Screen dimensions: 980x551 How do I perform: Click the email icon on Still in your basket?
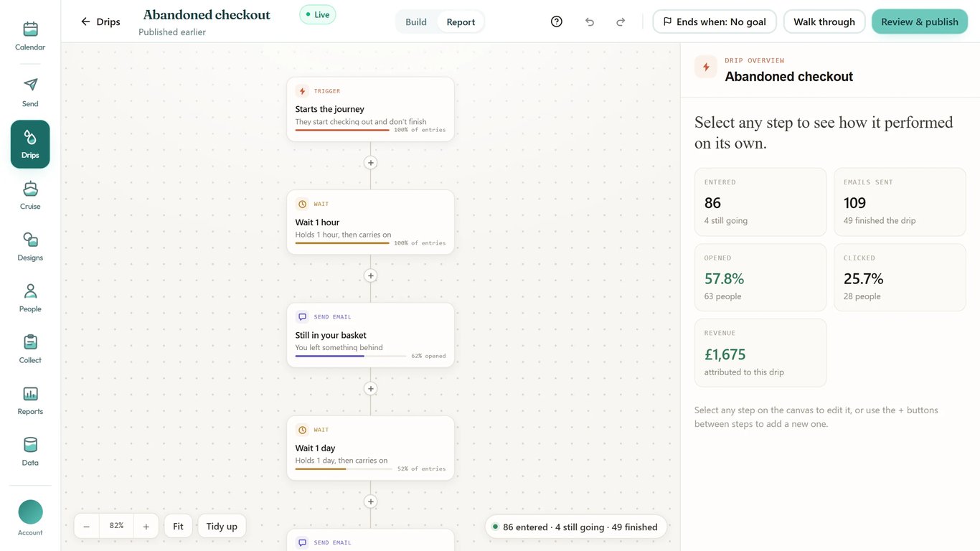point(302,317)
